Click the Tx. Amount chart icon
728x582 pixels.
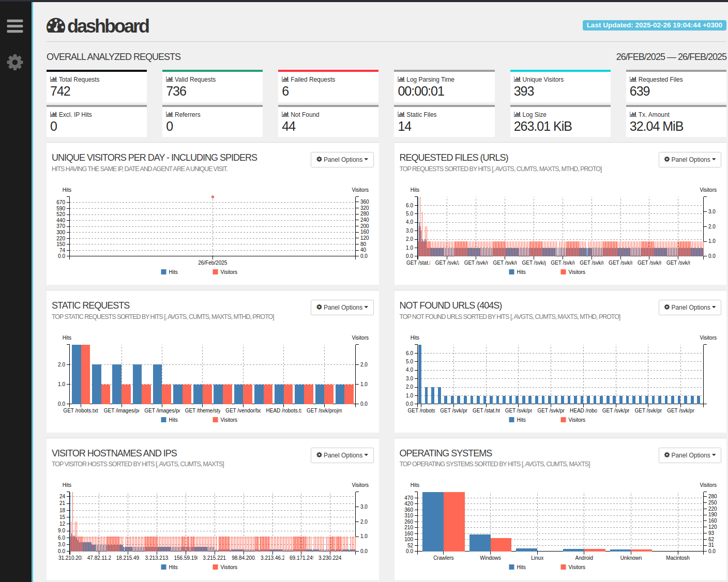click(633, 114)
